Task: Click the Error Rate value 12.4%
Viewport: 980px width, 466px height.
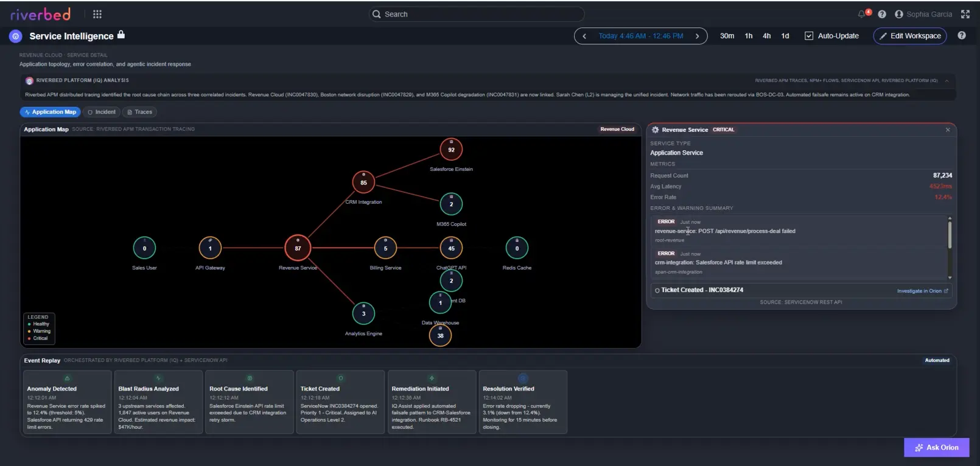Action: click(943, 197)
